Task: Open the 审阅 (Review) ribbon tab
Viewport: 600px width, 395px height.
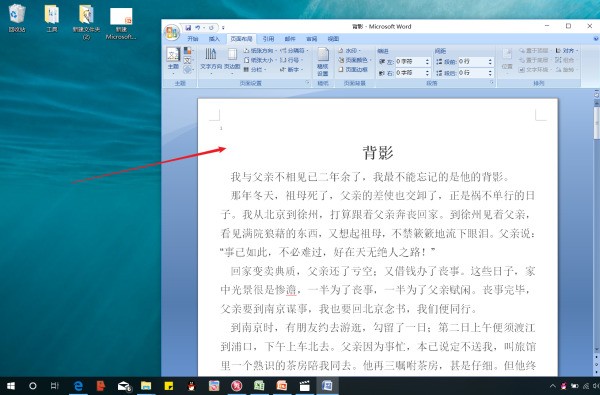Action: 311,39
